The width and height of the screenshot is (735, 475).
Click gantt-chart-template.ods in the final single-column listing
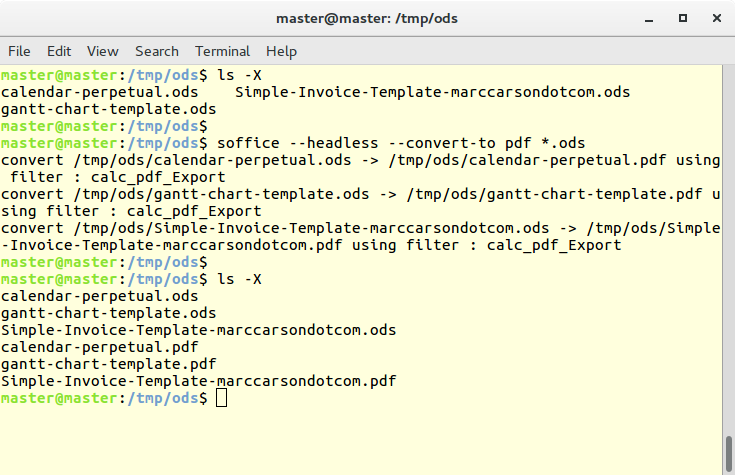[x=108, y=313]
